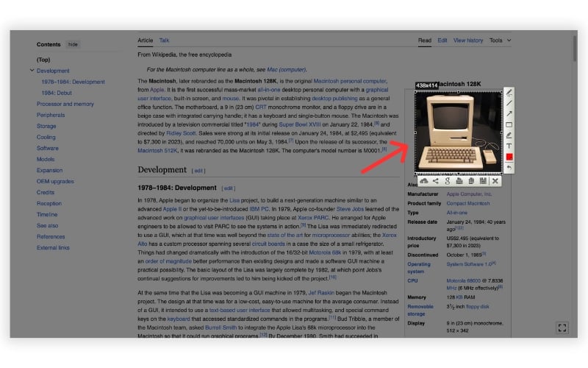The height and width of the screenshot is (368, 588).
Task: Open the View history tab
Action: tap(468, 40)
